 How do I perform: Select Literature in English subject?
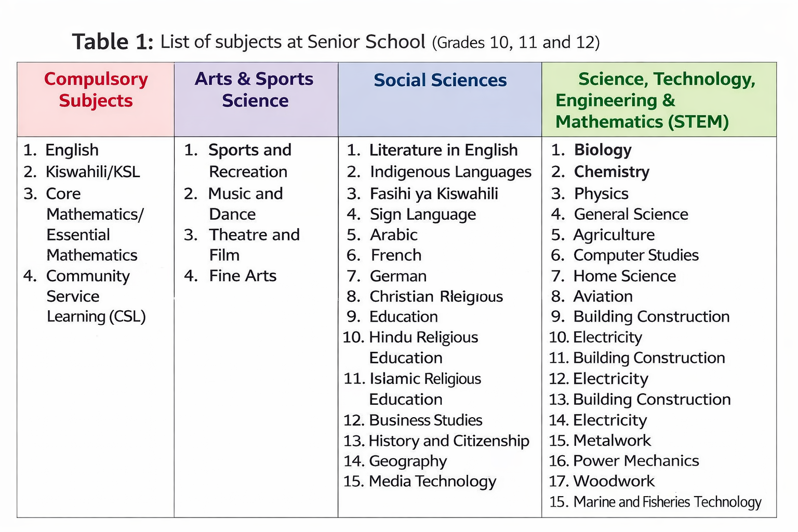(443, 150)
